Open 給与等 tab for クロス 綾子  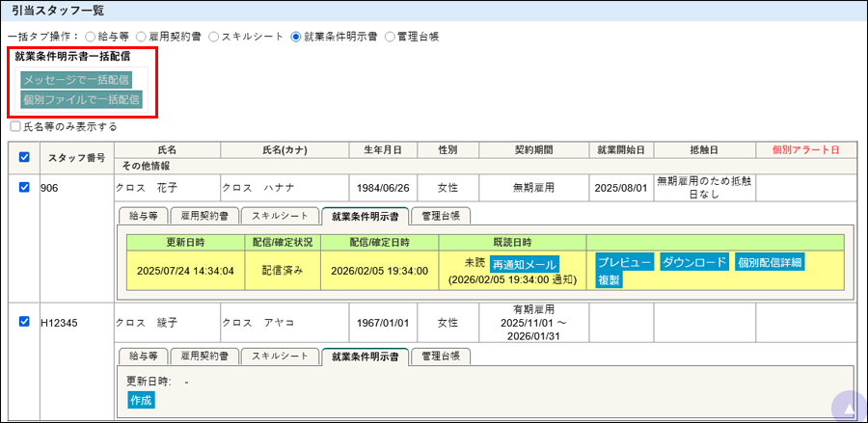click(x=144, y=357)
